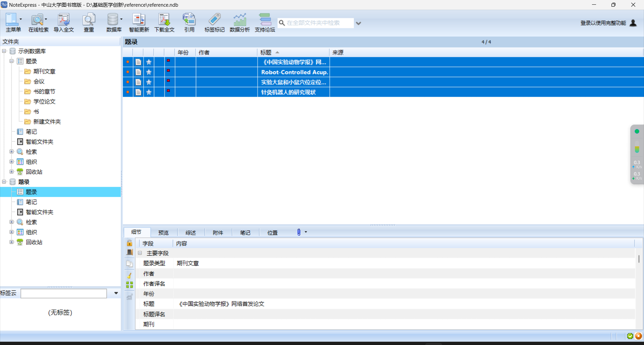
Task: Click the 导入全文 import full text icon
Action: click(x=63, y=19)
